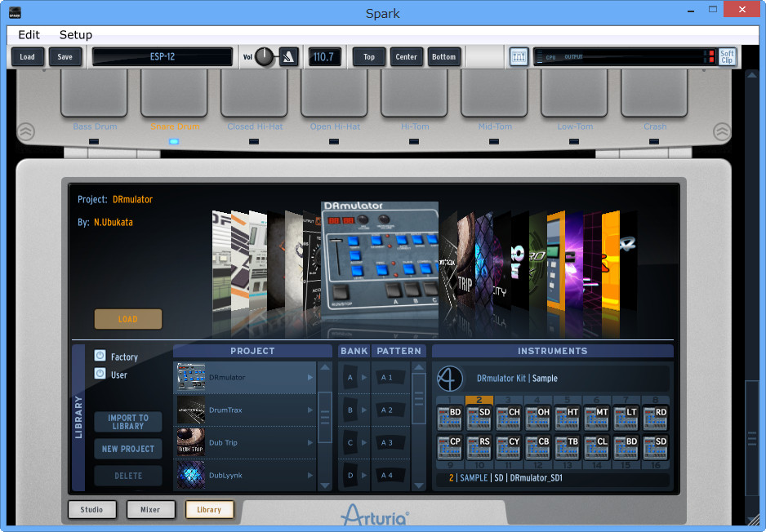The width and height of the screenshot is (766, 532).
Task: Select the MT instrument pad
Action: (596, 419)
